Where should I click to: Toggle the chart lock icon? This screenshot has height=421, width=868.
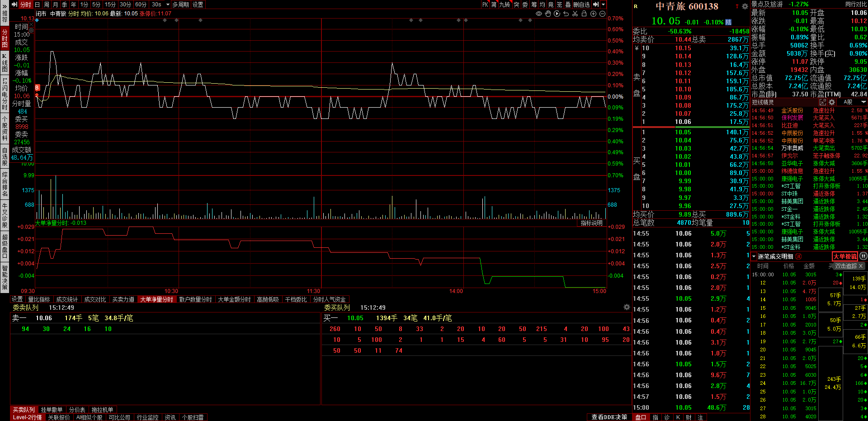584,14
